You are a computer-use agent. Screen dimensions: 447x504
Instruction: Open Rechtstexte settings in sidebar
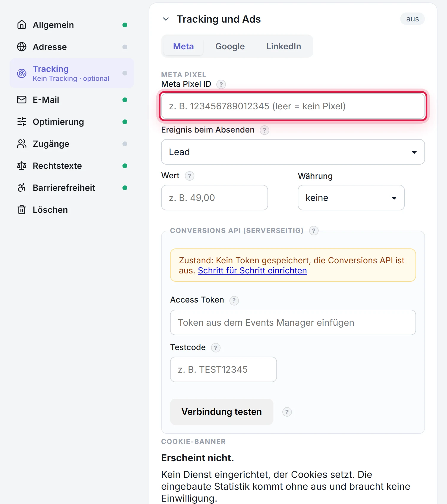pyautogui.click(x=72, y=166)
